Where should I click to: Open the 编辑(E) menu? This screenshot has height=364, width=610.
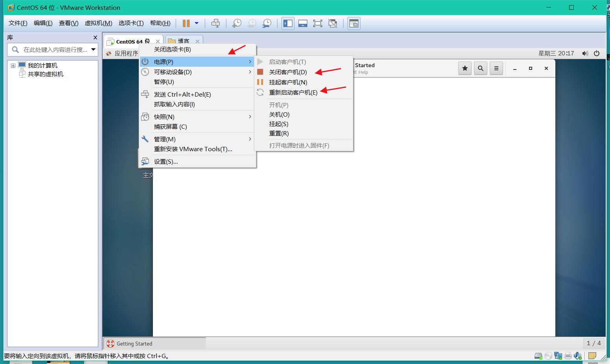[x=43, y=23]
